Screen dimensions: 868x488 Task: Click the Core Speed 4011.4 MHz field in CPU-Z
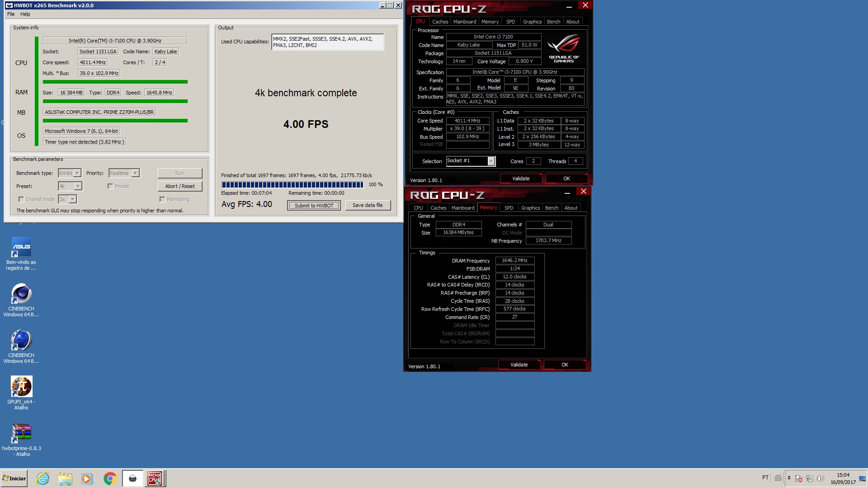coord(467,121)
